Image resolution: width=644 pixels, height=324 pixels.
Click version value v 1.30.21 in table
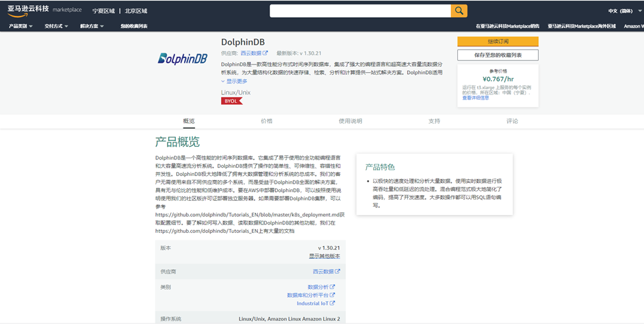click(x=329, y=248)
